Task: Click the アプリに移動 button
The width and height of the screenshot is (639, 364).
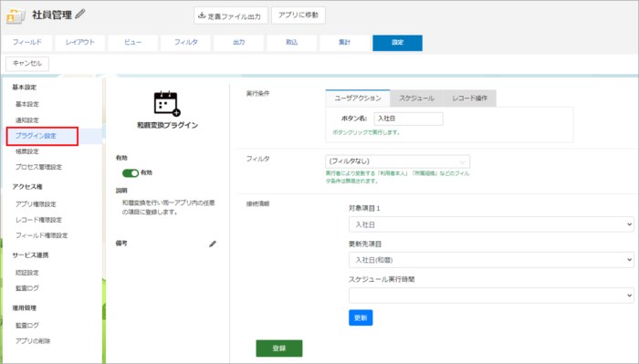Action: click(x=299, y=16)
